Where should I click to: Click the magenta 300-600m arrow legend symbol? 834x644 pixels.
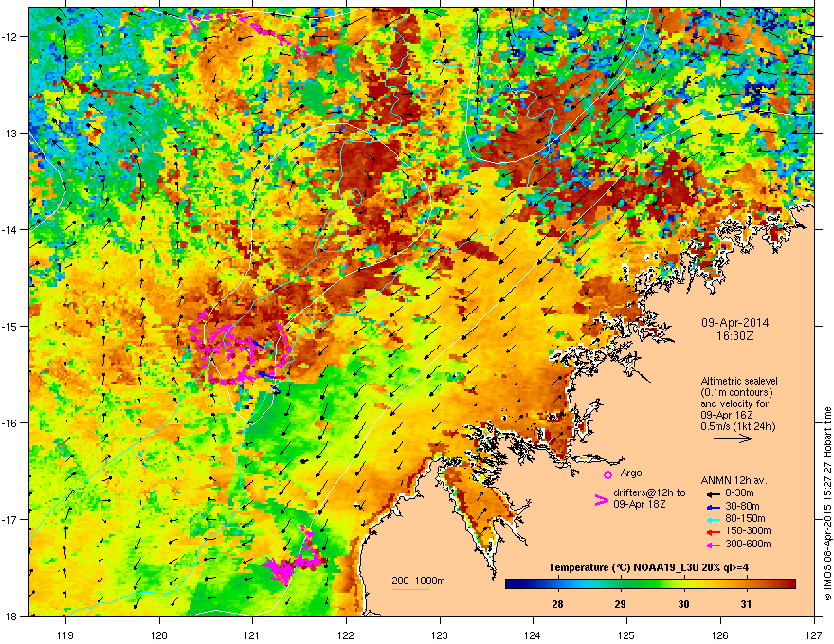pos(713,545)
